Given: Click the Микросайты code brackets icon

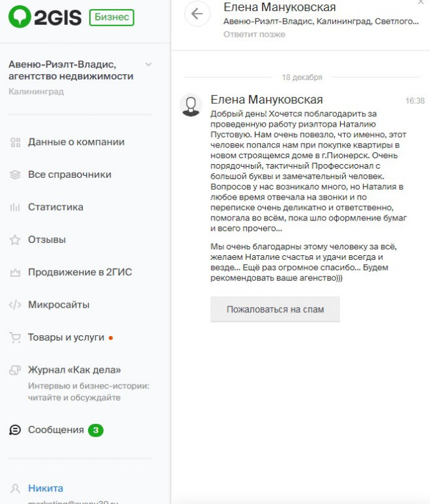Looking at the screenshot, I should [15, 304].
